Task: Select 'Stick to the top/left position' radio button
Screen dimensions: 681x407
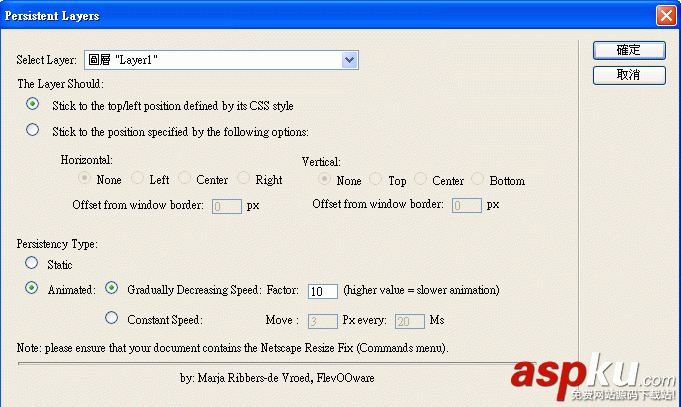Action: click(32, 104)
